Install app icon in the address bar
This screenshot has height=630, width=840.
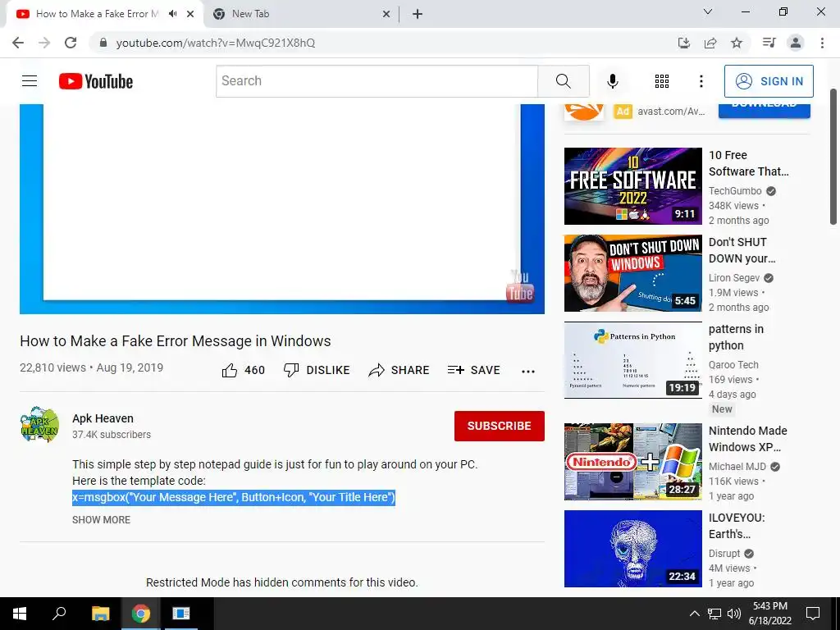tap(684, 43)
